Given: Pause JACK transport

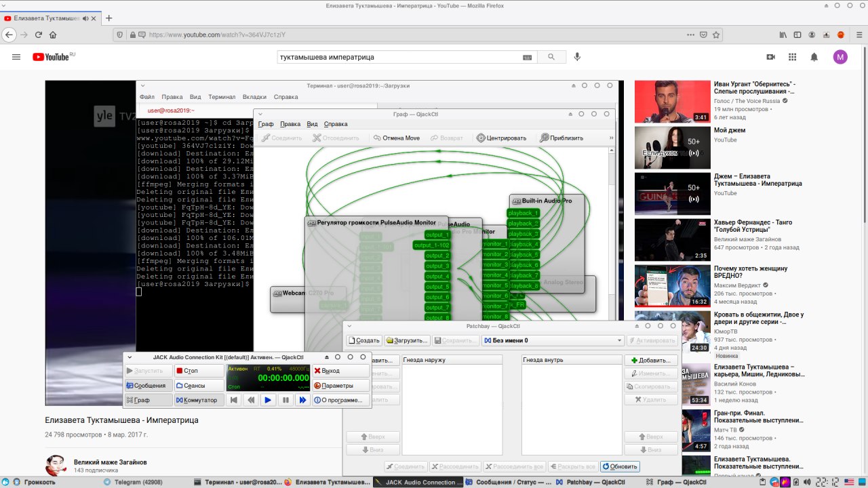Looking at the screenshot, I should [285, 400].
